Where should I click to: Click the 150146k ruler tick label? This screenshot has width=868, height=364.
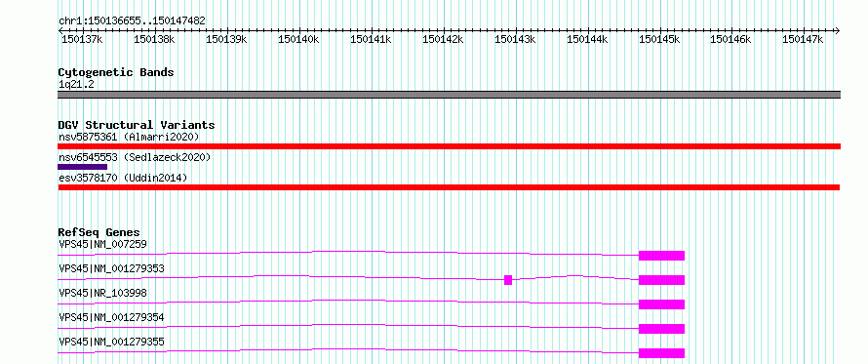(x=730, y=39)
